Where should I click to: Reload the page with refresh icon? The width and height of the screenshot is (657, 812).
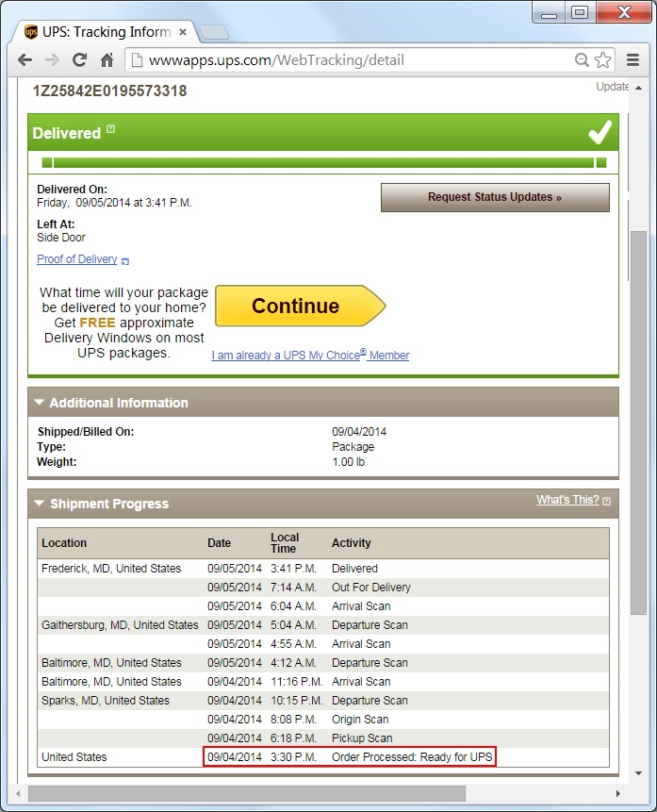pos(80,60)
